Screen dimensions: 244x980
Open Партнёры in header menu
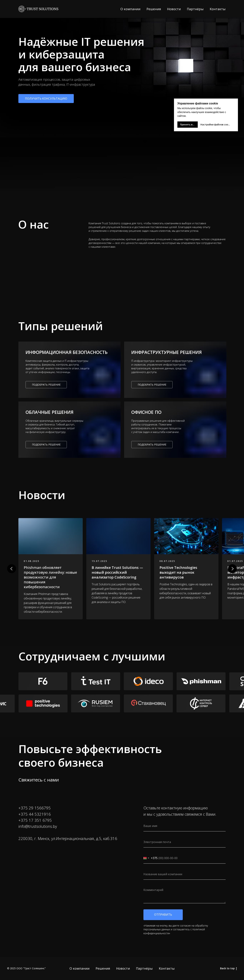(195, 9)
